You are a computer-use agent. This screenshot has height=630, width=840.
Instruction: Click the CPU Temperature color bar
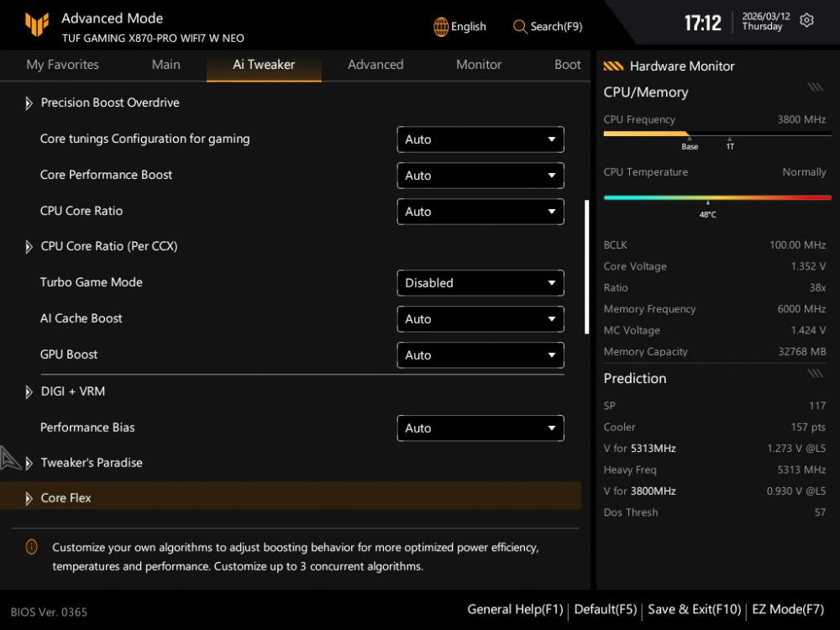point(717,198)
